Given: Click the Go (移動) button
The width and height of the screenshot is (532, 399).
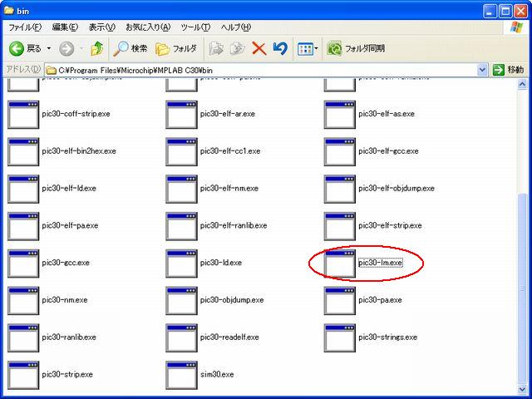Looking at the screenshot, I should pos(508,70).
